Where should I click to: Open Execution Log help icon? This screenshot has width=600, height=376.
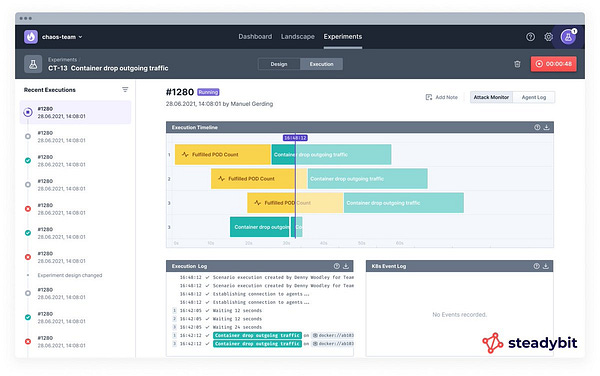337,266
